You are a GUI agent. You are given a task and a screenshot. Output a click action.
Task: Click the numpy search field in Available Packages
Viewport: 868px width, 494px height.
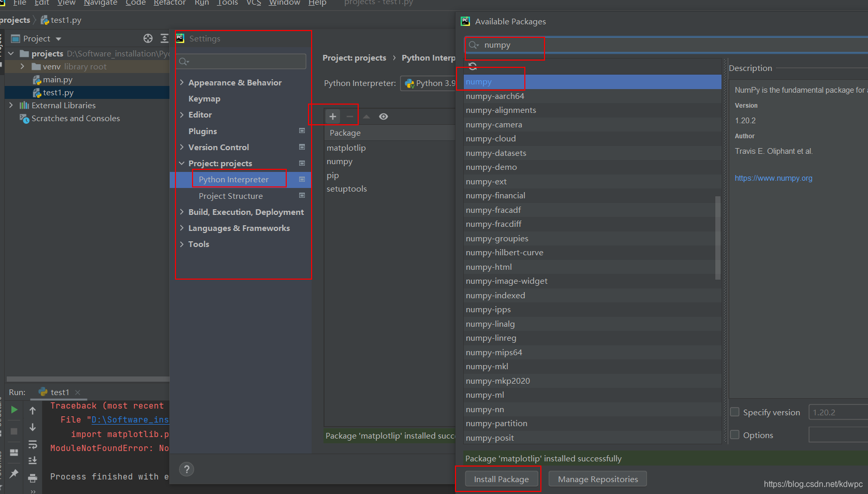(666, 45)
